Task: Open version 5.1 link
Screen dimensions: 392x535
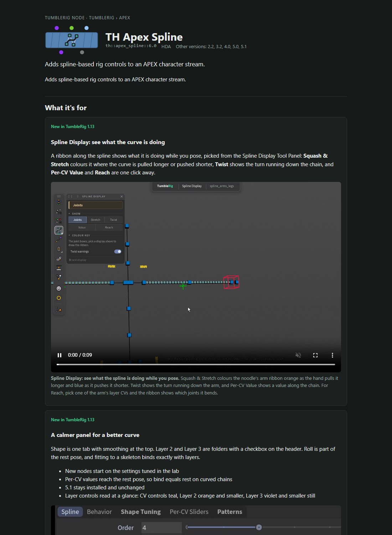Action: [243, 47]
